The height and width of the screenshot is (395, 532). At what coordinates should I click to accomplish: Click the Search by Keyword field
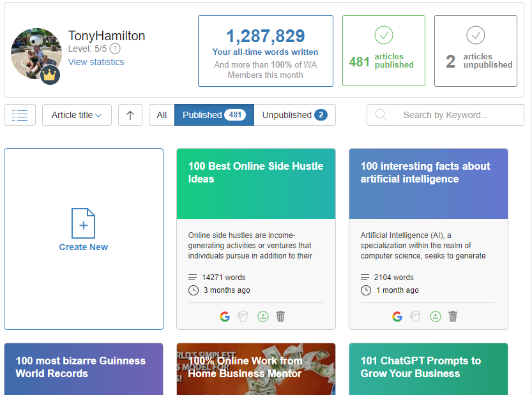(x=453, y=115)
